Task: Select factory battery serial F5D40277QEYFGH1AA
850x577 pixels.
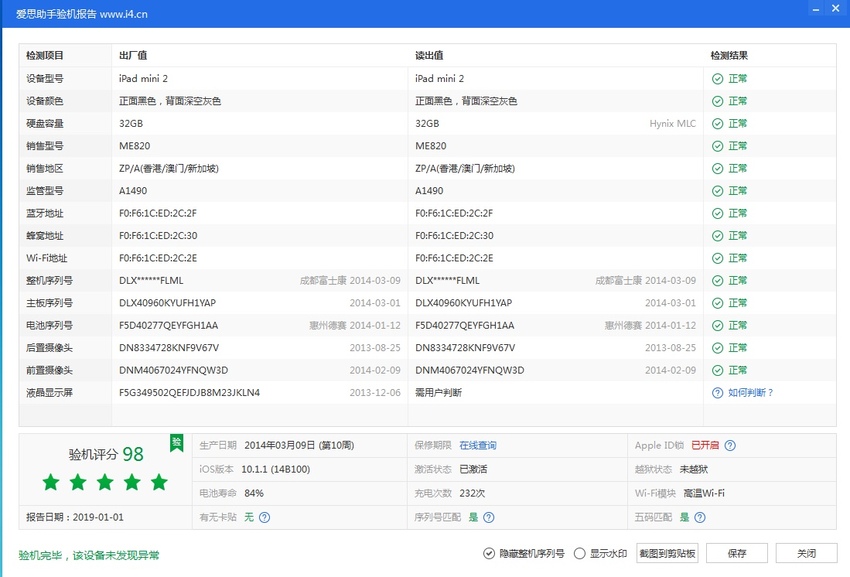Action: (169, 325)
